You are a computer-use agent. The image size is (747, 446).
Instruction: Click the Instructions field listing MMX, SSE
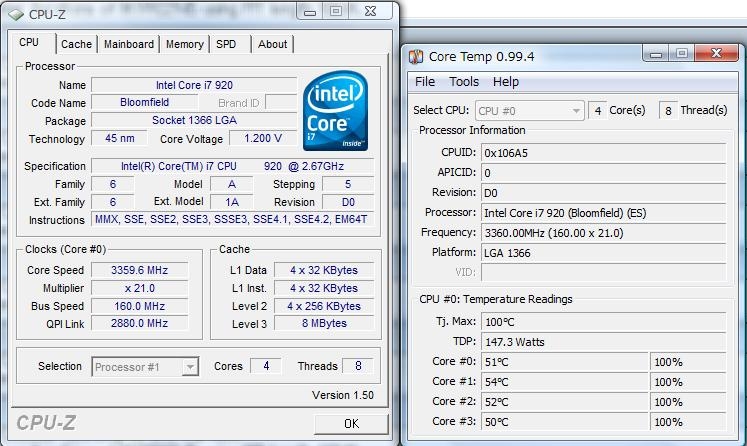(232, 220)
